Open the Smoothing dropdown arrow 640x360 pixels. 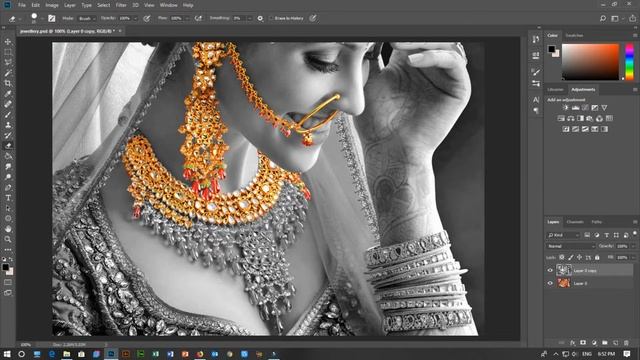(x=249, y=18)
